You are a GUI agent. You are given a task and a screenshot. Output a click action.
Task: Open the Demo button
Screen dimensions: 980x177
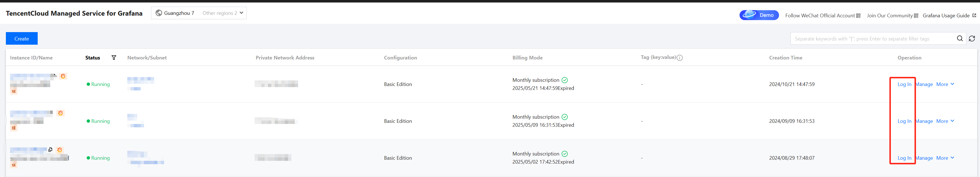pyautogui.click(x=759, y=15)
